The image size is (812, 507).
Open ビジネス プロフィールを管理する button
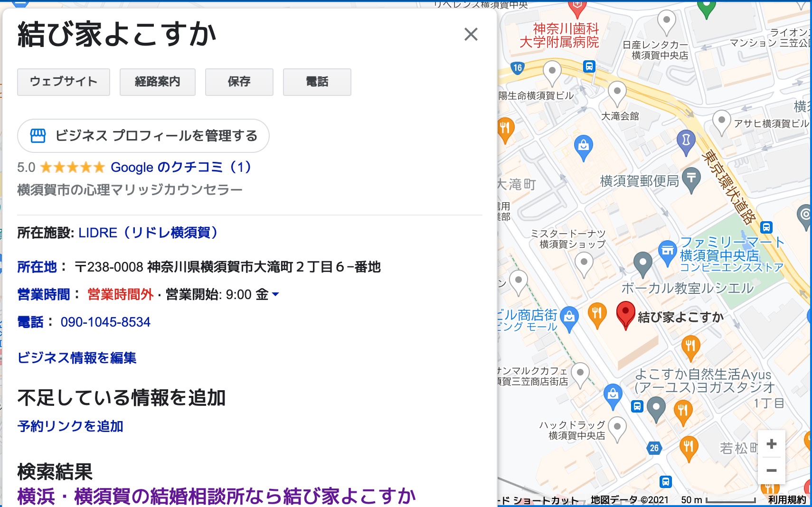pos(143,136)
